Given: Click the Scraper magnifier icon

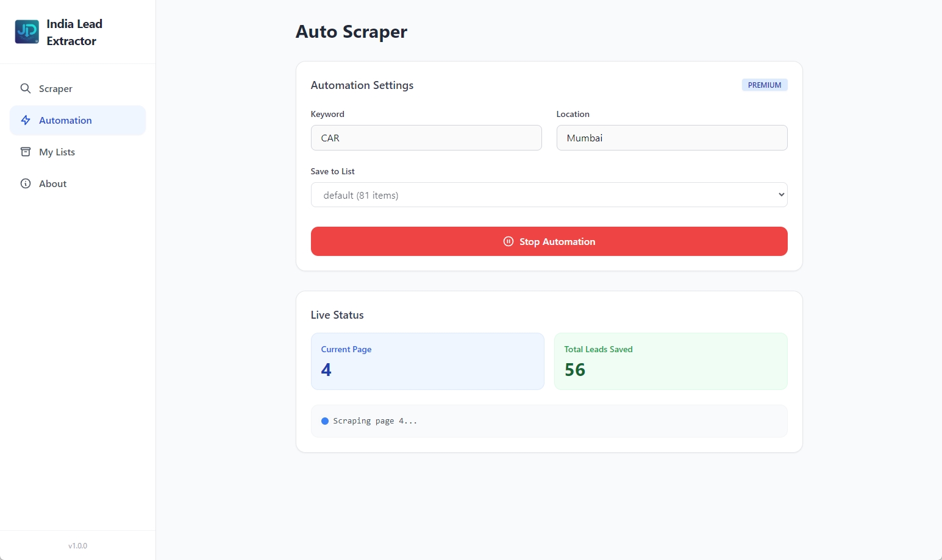Looking at the screenshot, I should (x=26, y=88).
